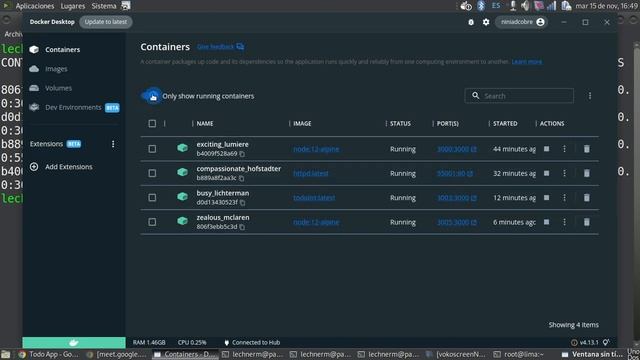
Task: Copy container ID 806f3ebb5c3d
Action: [242, 227]
